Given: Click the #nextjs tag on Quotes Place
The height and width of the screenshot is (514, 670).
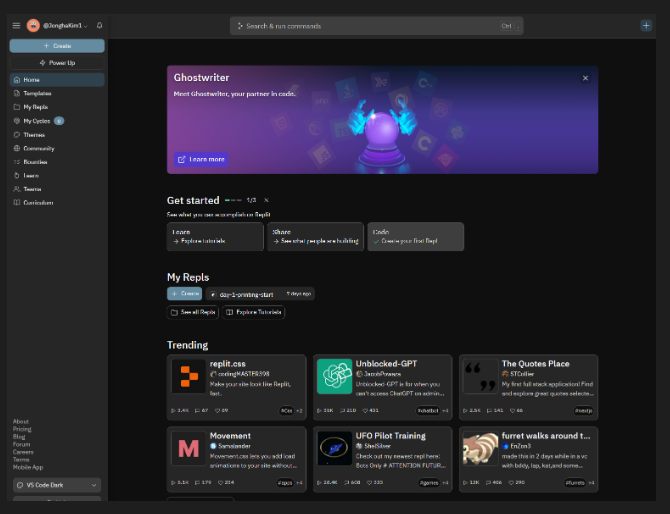Looking at the screenshot, I should pyautogui.click(x=583, y=411).
